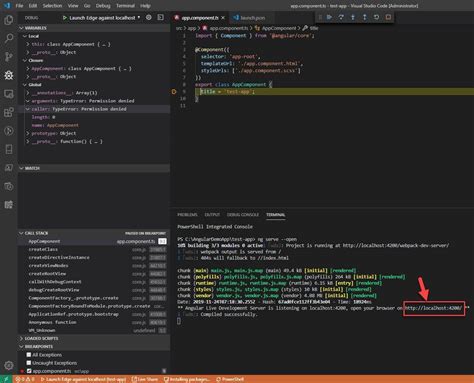Switch to the Problems panel tab
The image size is (474, 383).
tap(187, 215)
